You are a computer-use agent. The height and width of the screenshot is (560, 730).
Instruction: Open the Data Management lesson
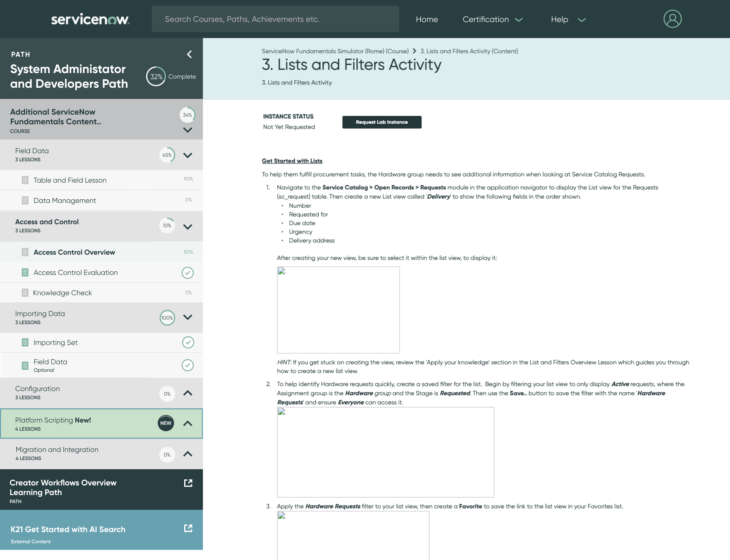101,200
